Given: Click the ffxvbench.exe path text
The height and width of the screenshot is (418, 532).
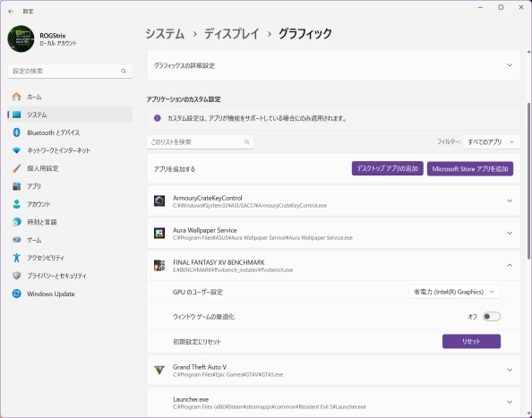Looking at the screenshot, I should click(x=233, y=270).
